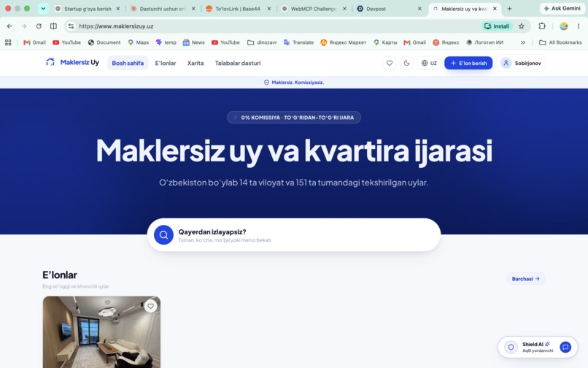588x368 pixels.
Task: Open favorites heart icon in header
Action: 390,63
